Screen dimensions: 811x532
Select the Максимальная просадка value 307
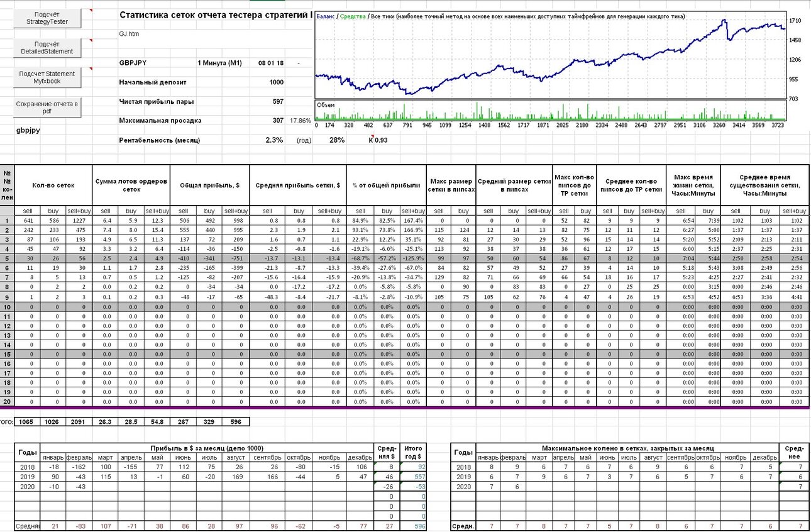tap(279, 120)
